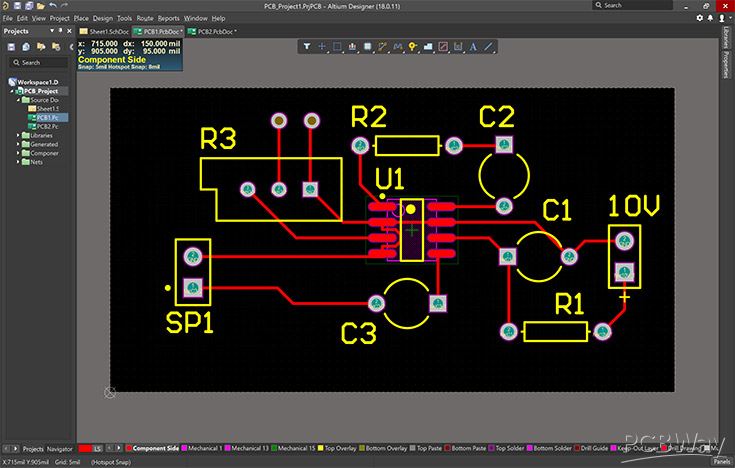The image size is (735, 468).
Task: Select the Bottom Overlay layer tab
Action: (383, 448)
